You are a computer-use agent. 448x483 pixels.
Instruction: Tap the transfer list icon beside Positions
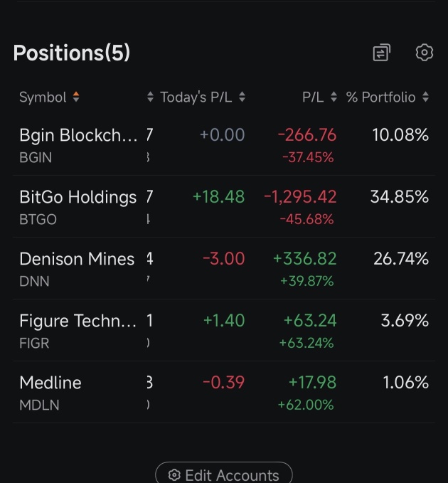point(381,53)
